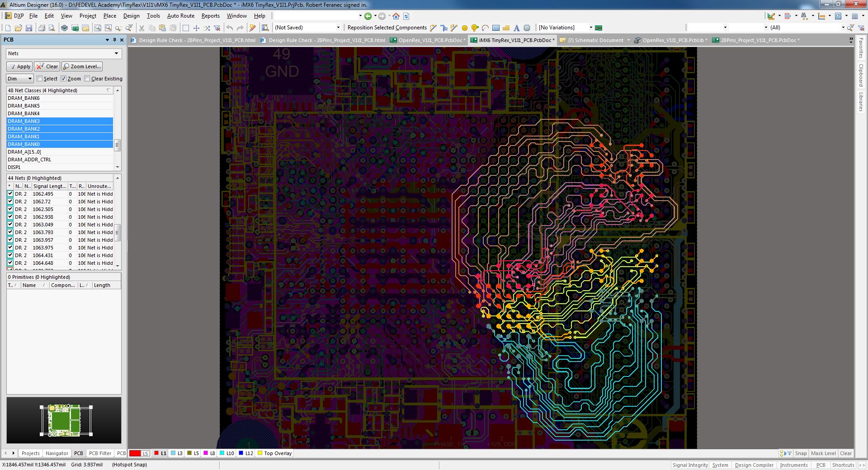The height and width of the screenshot is (470, 868).
Task: Click the L8 layer color swatch
Action: (206, 453)
